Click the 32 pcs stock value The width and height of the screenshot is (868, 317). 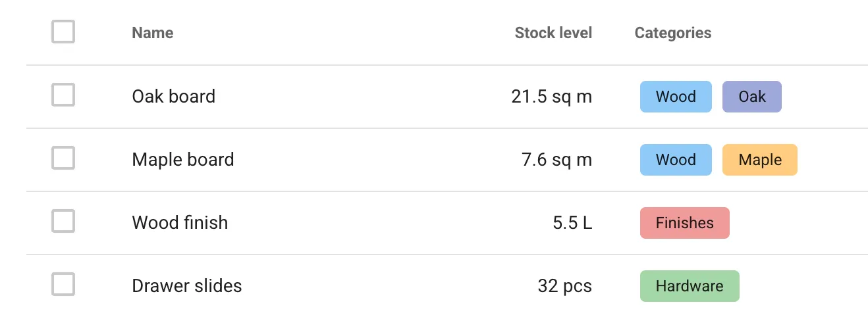coord(565,286)
